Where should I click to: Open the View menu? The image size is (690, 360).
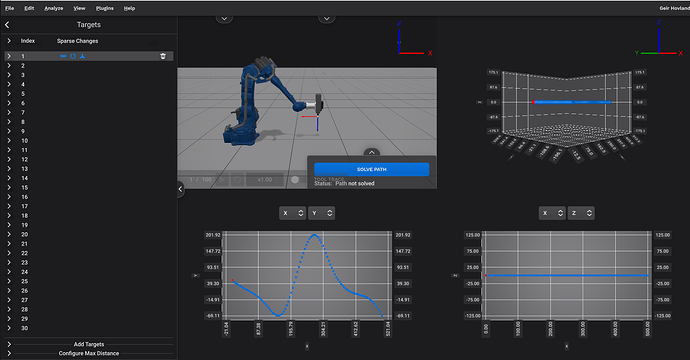click(x=79, y=8)
